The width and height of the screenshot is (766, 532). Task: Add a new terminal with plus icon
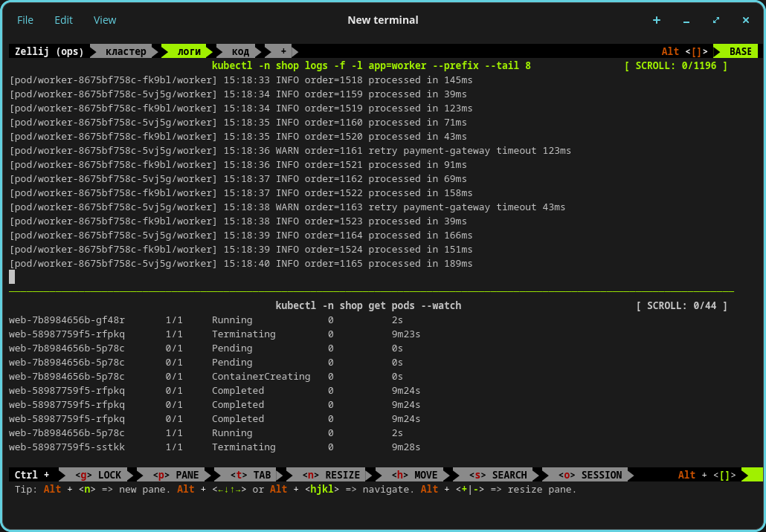point(657,20)
